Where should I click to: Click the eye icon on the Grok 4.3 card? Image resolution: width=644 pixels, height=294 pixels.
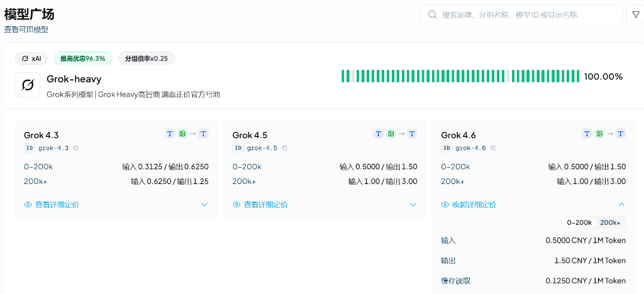[28, 205]
